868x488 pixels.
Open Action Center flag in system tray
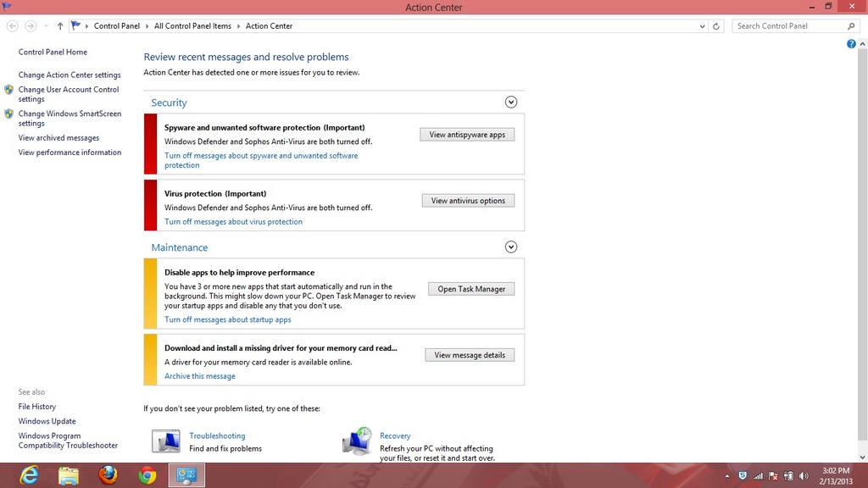point(773,476)
